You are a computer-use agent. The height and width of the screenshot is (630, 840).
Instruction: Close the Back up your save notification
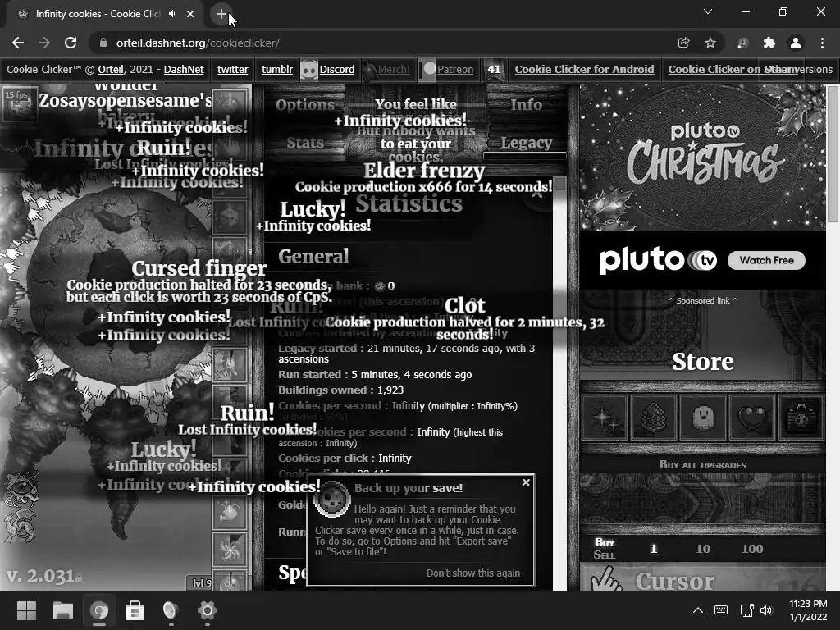[x=526, y=482]
